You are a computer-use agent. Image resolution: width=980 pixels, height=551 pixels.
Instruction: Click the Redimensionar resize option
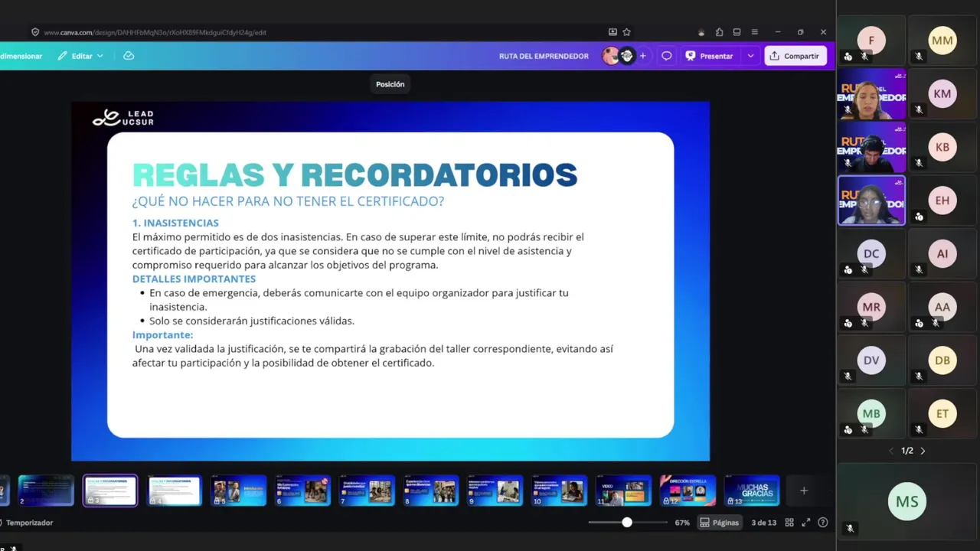[21, 56]
